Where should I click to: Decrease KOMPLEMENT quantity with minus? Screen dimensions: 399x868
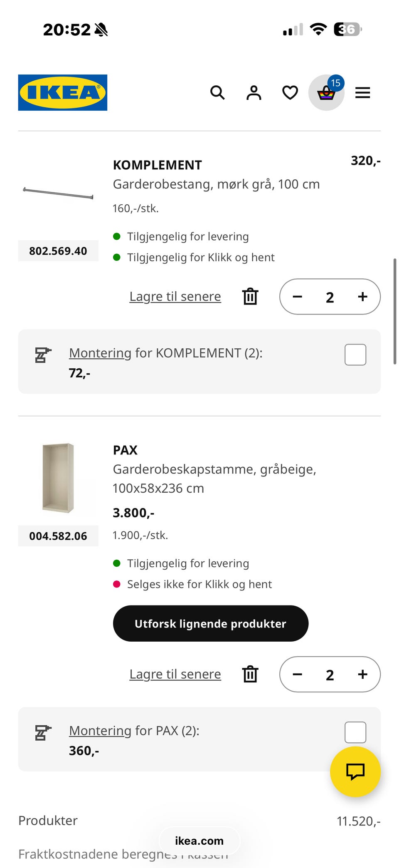coord(297,297)
